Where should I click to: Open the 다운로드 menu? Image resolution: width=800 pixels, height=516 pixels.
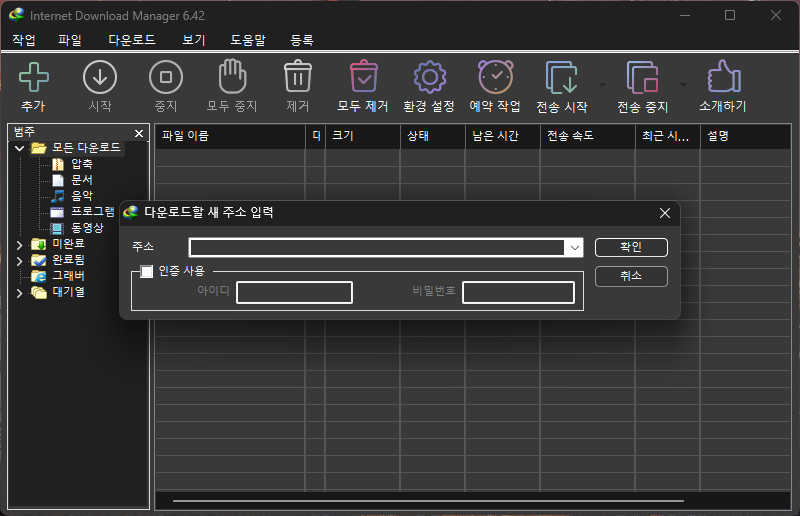point(132,40)
